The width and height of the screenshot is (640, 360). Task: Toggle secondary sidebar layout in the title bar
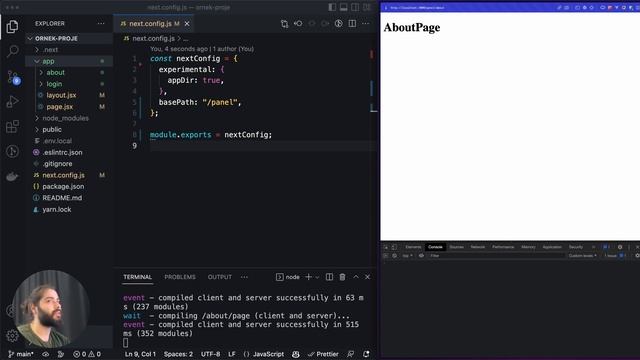pyautogui.click(x=356, y=7)
